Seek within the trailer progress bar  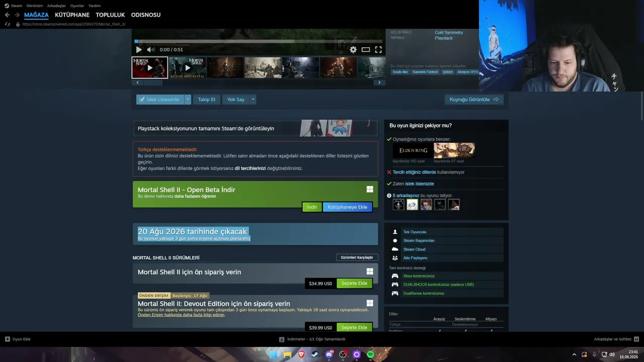pos(259,41)
